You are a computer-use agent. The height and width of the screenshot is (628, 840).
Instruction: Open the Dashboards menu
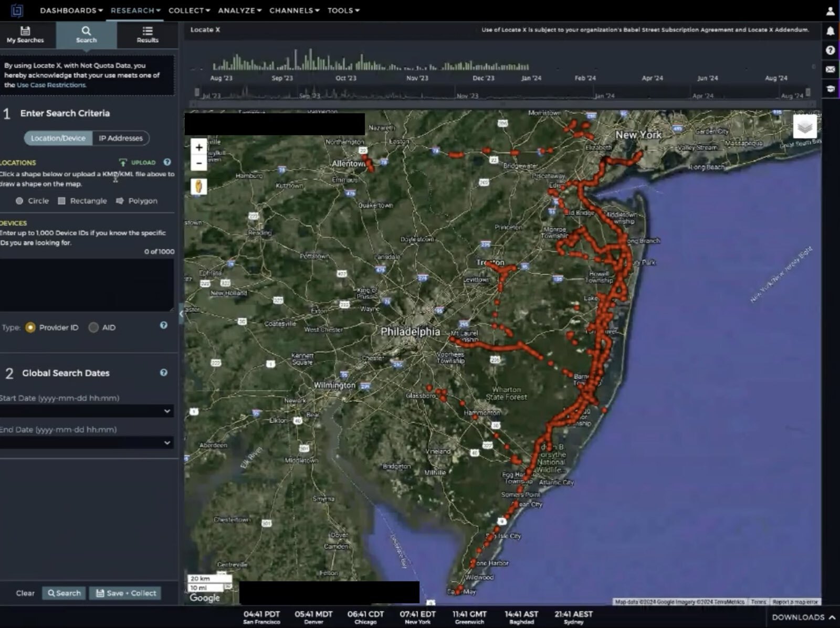(71, 10)
